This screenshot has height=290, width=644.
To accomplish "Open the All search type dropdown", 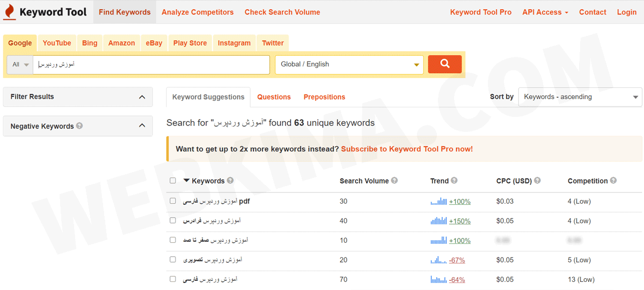I will click(x=20, y=64).
